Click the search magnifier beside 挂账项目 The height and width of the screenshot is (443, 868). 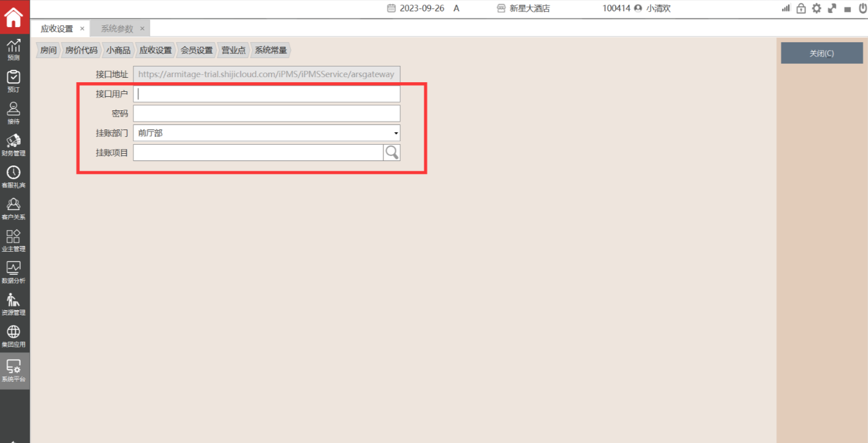coord(392,153)
